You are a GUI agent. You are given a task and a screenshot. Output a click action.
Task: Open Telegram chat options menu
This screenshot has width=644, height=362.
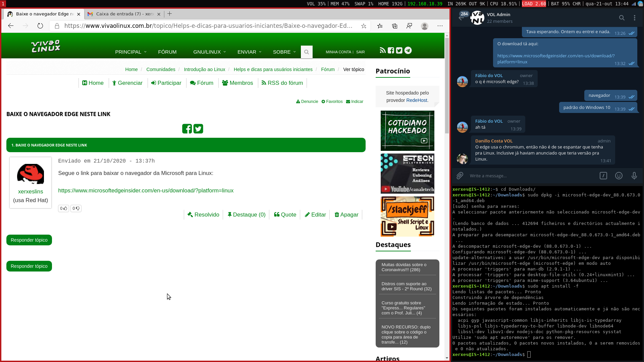tap(635, 18)
